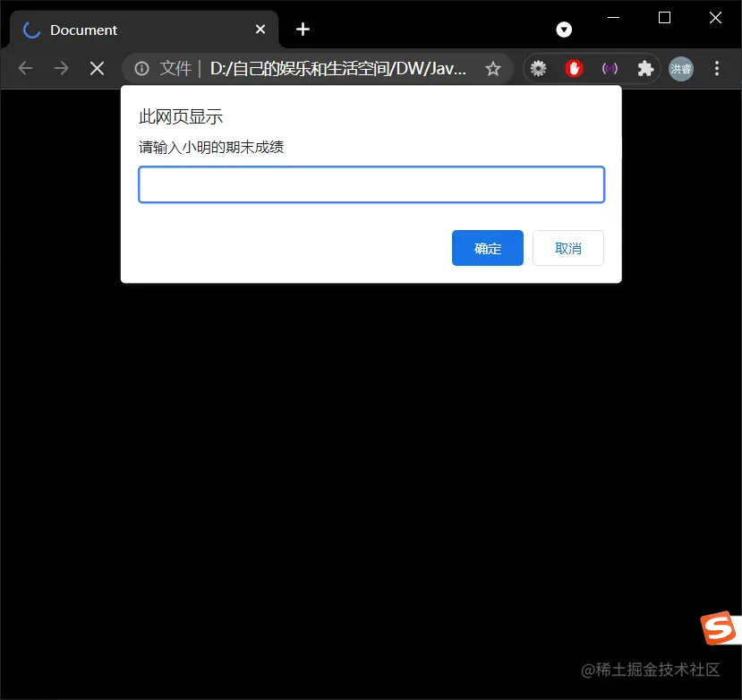This screenshot has width=742, height=700.
Task: Maximize the browser window
Action: (664, 18)
